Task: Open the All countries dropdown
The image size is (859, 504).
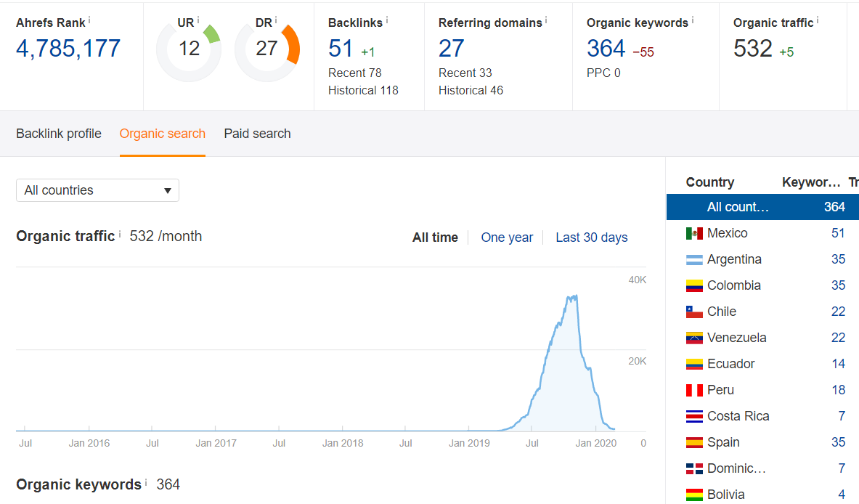Action: tap(97, 190)
